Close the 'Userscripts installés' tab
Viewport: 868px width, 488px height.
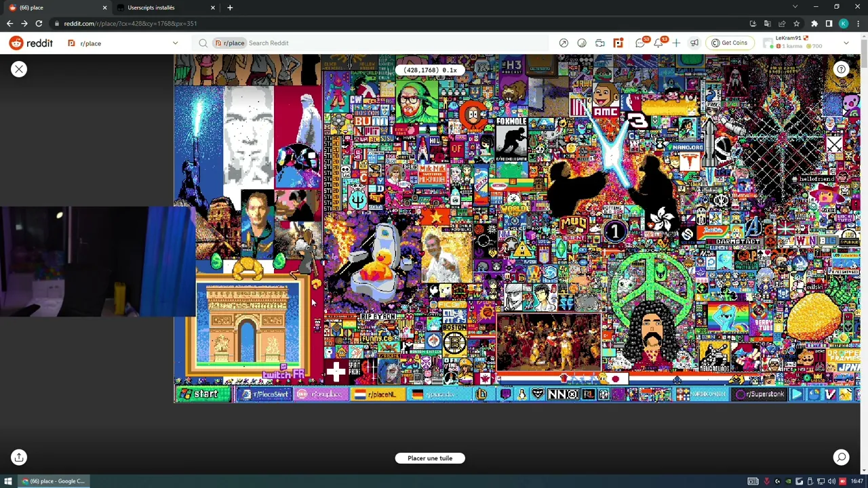tap(213, 7)
